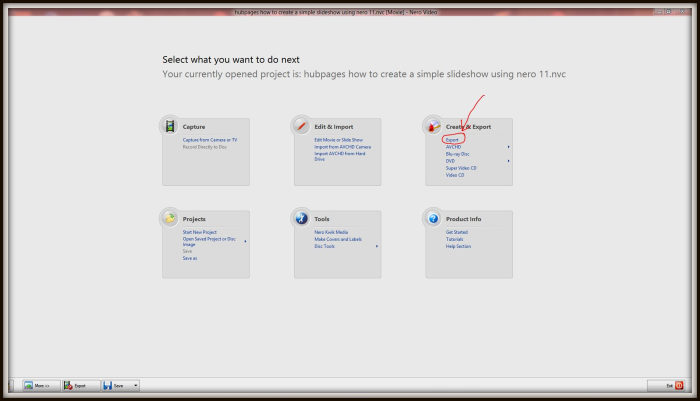The image size is (700, 401).
Task: Expand Open Saved Project submenu arrow
Action: (245, 242)
